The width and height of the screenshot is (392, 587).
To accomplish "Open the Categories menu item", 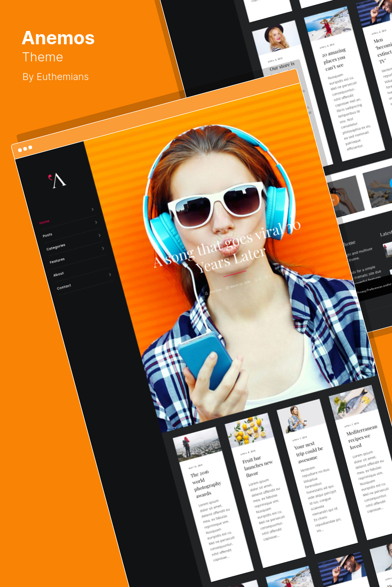I will tap(55, 247).
